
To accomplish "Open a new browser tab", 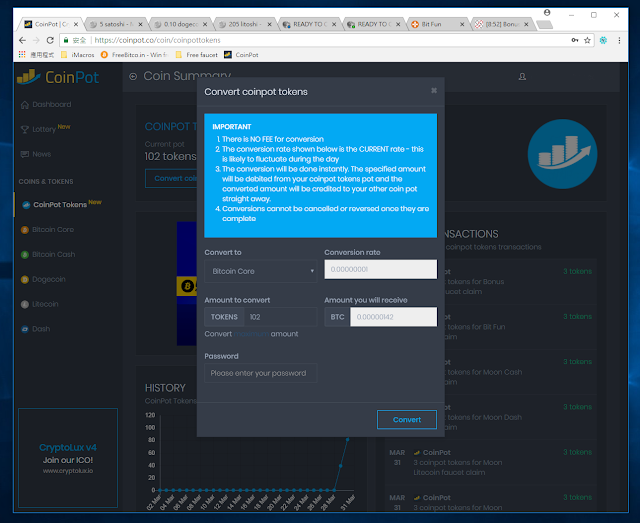I will pos(544,25).
